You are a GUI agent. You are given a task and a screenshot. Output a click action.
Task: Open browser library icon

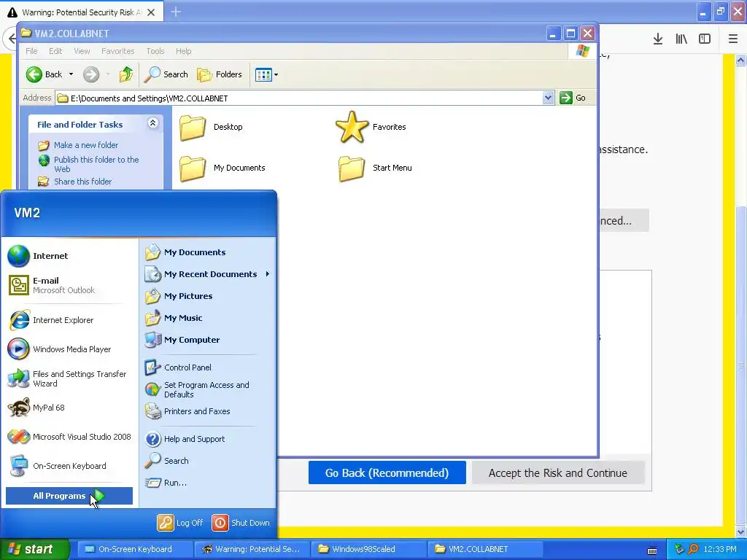681,39
